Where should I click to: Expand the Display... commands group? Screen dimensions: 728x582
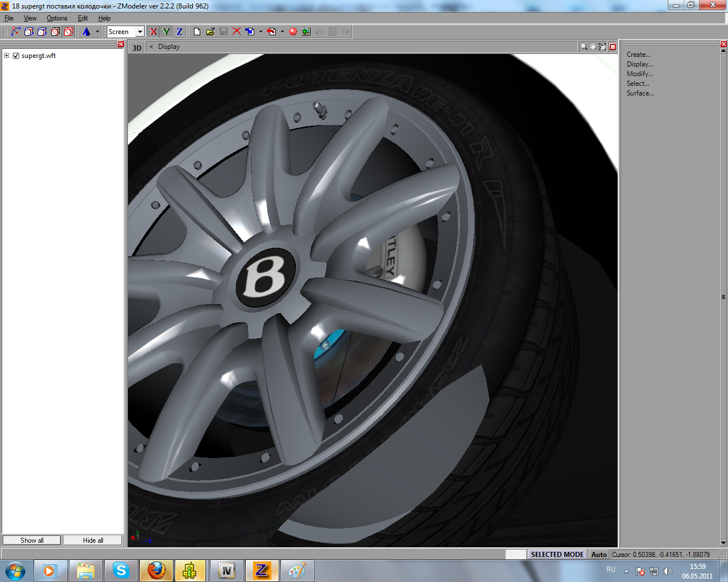click(640, 64)
